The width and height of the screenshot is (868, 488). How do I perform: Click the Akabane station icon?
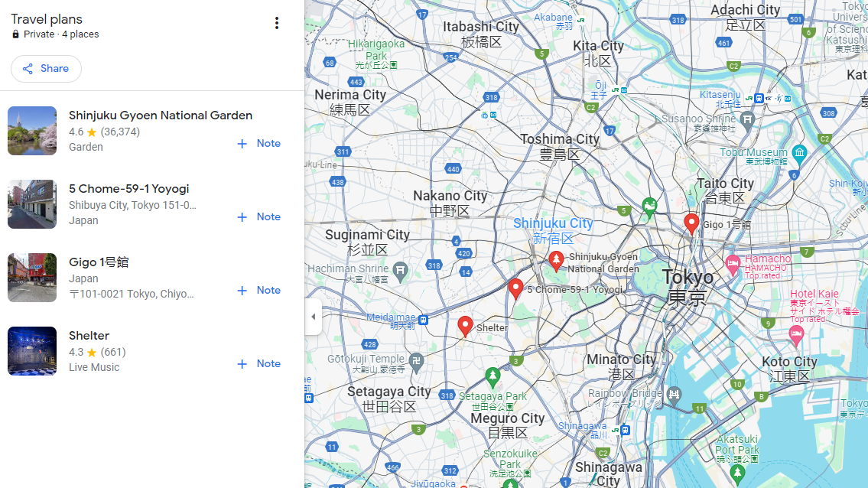pyautogui.click(x=580, y=20)
